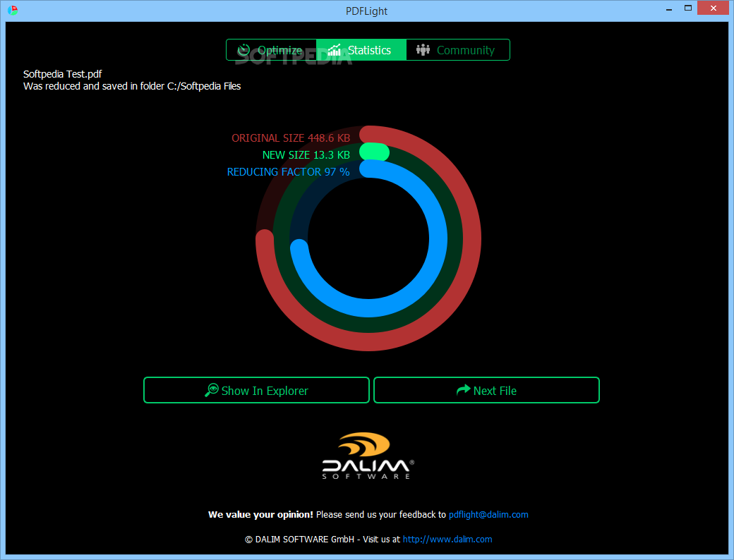Minimize the PDFLight window

(x=669, y=8)
